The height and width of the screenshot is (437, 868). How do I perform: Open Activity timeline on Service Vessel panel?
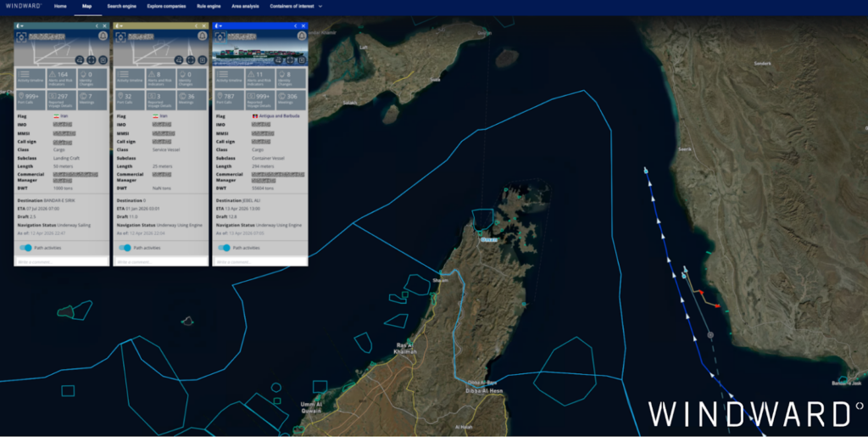[130, 78]
